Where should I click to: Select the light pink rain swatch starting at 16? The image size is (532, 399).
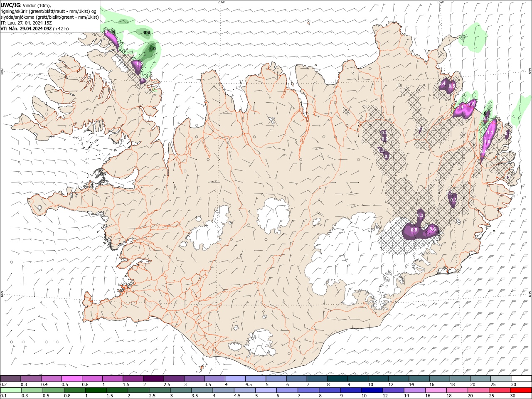click(x=435, y=390)
